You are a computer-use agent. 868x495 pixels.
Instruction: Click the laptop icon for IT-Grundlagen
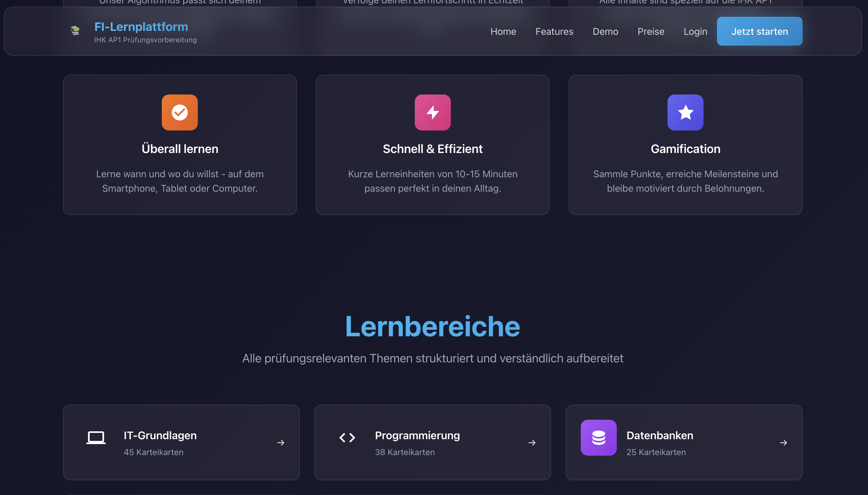(x=96, y=437)
